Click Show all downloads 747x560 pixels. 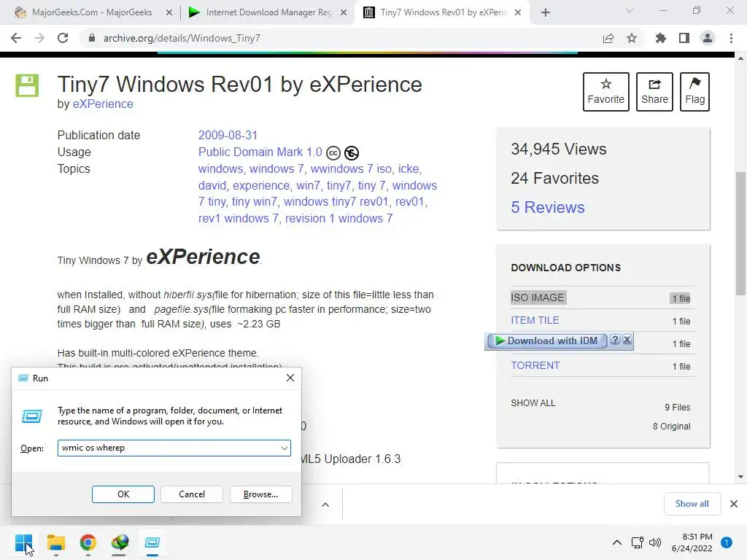click(x=692, y=504)
